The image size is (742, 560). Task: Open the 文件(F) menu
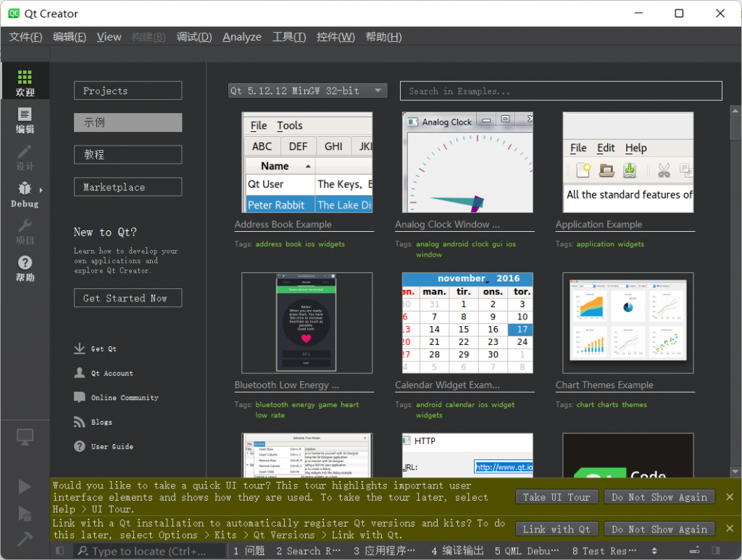tap(25, 37)
